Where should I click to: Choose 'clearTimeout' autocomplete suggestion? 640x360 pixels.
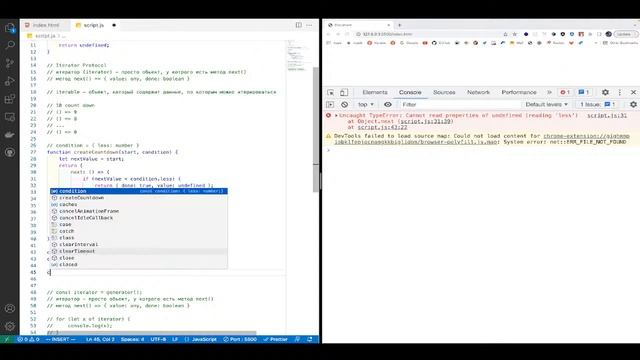[x=139, y=251]
